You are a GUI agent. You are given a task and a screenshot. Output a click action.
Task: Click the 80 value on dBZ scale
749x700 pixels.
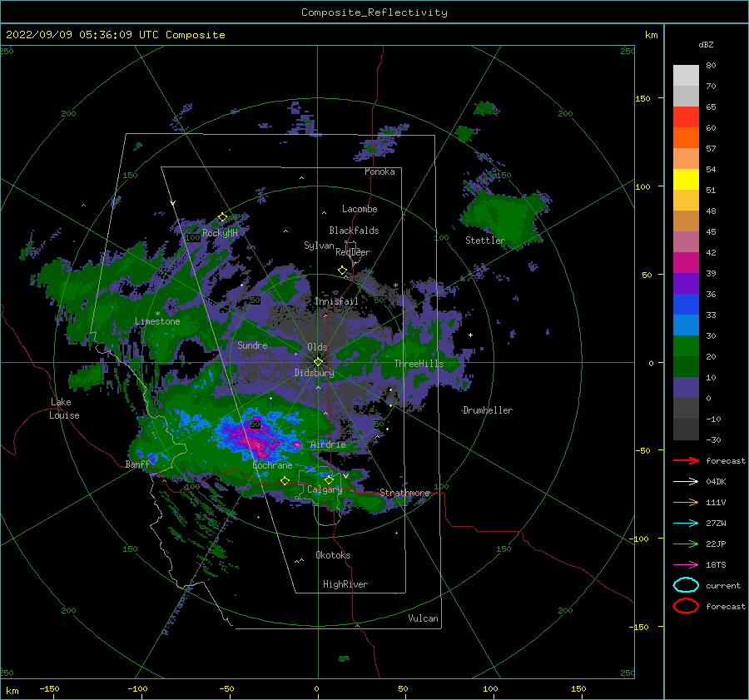(711, 66)
